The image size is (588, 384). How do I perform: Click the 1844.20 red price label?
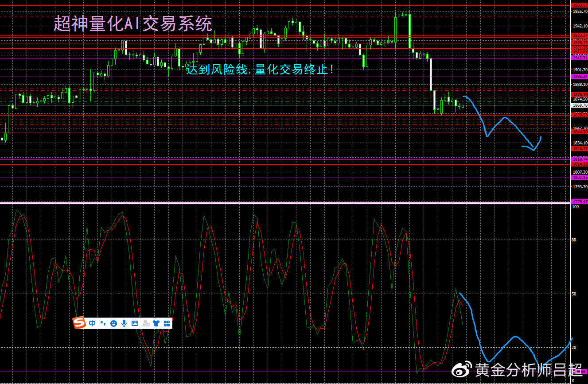(580, 132)
